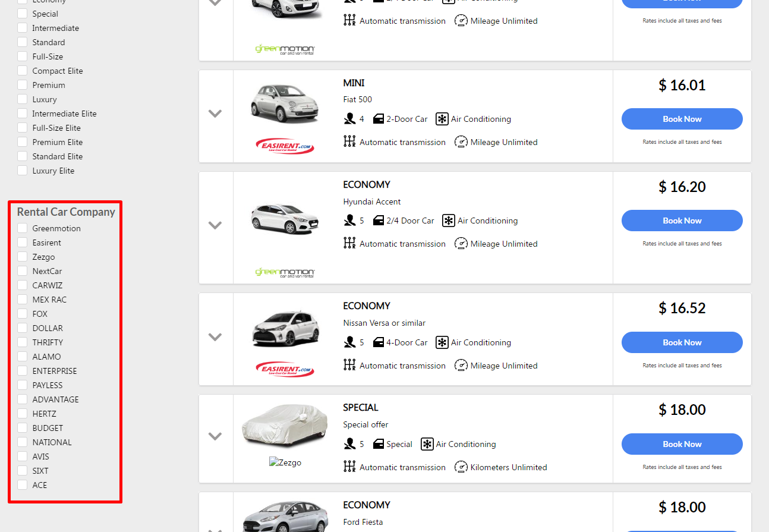Toggle the ENTERPRISE company filter
The width and height of the screenshot is (769, 532).
22,371
